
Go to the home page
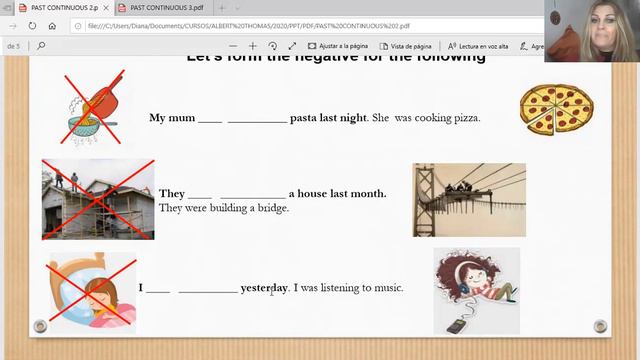click(x=52, y=26)
